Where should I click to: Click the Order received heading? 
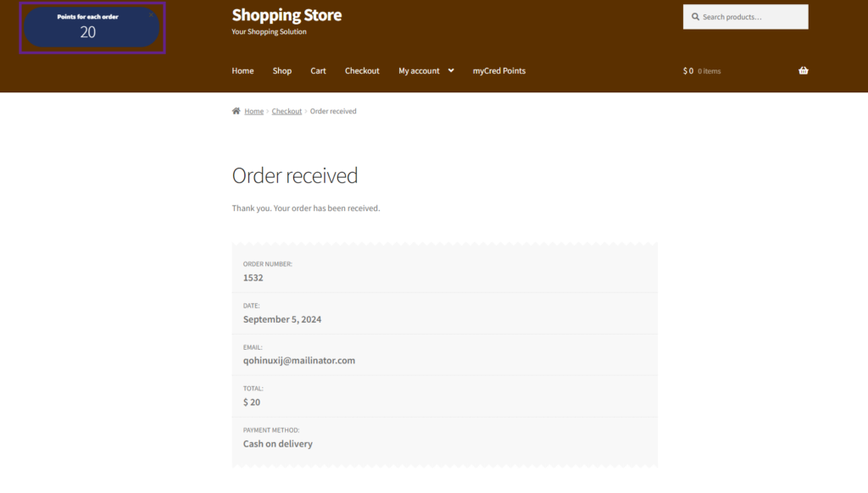point(295,175)
